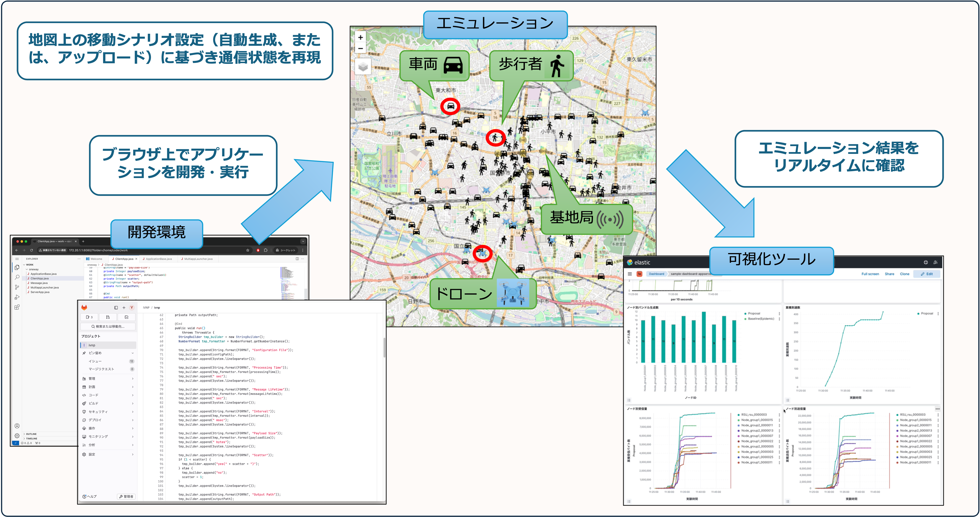Screen dimensions: 980x517
Task: Open the Accounts icon in VS Code
Action: point(17,426)
